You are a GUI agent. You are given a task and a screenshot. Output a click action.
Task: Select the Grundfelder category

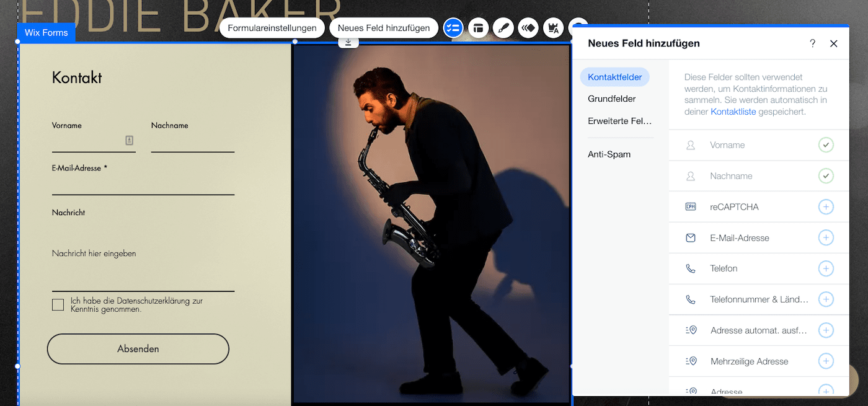(x=612, y=99)
